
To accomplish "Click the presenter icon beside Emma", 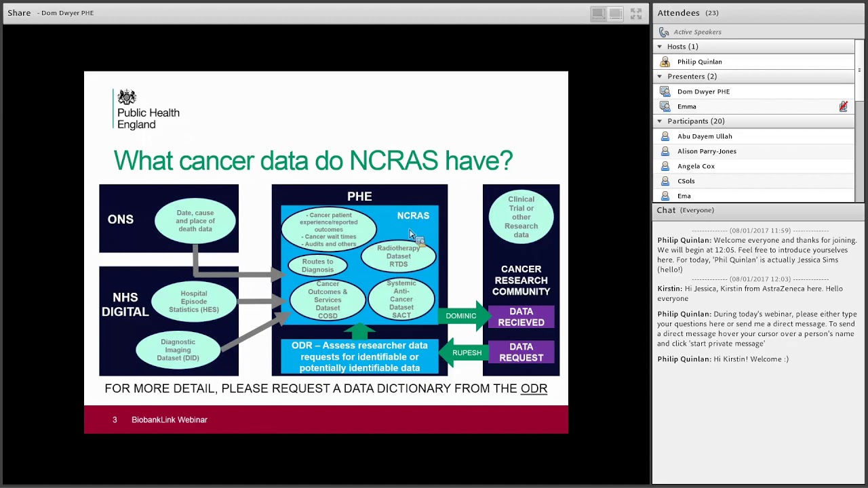I will [x=665, y=106].
